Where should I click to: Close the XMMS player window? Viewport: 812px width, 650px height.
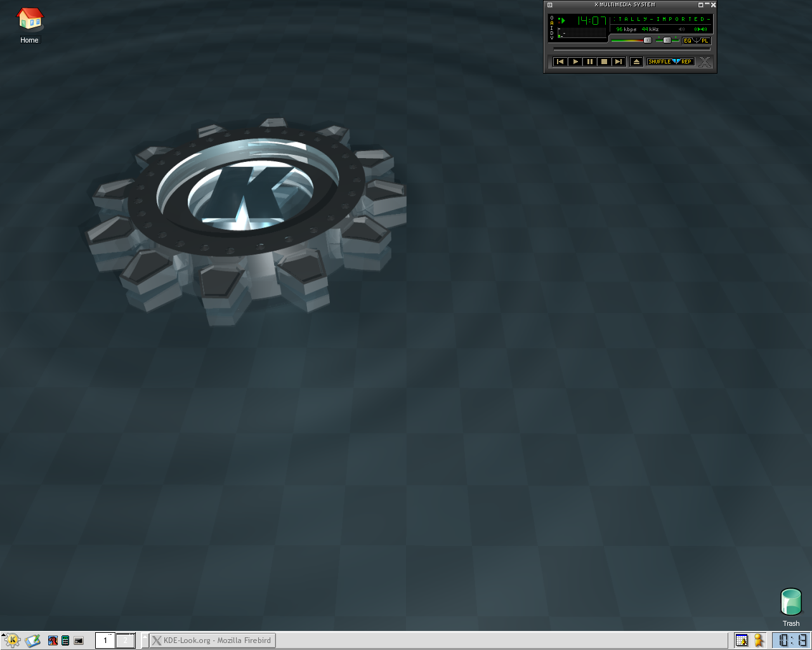pos(713,5)
